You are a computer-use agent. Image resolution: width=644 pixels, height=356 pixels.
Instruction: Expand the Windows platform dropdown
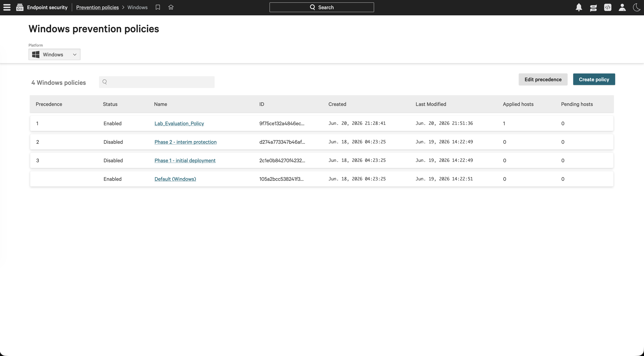click(54, 54)
